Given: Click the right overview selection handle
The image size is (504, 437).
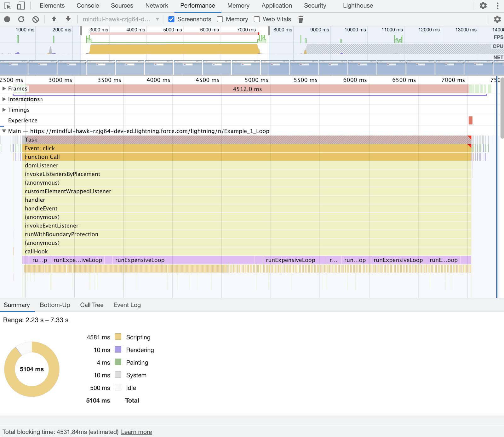Looking at the screenshot, I should click(269, 31).
